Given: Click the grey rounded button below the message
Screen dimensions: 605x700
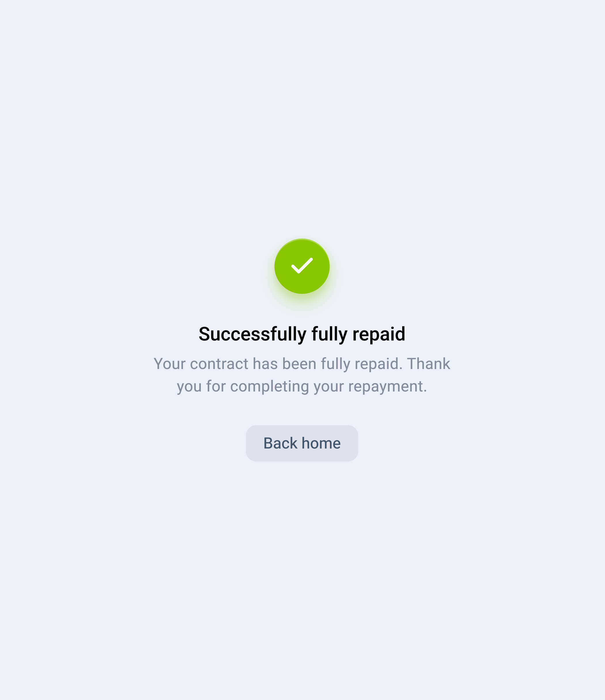Looking at the screenshot, I should [302, 443].
